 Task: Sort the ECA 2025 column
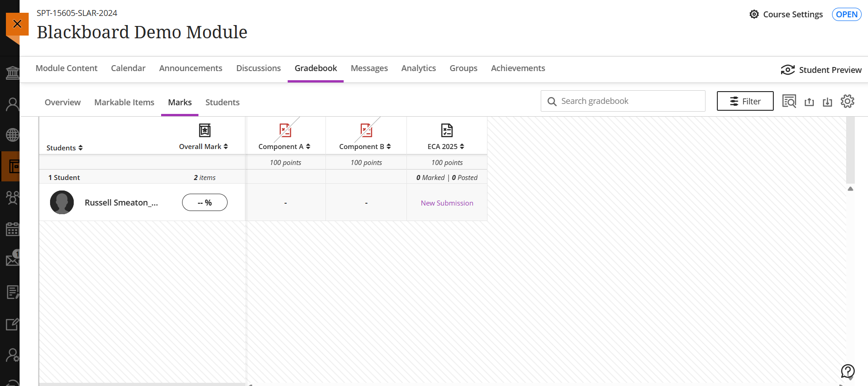coord(462,146)
